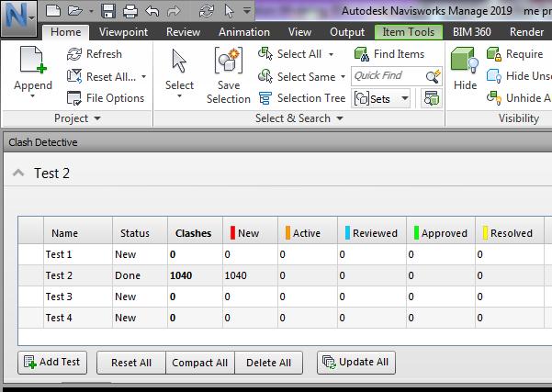Click the Refresh icon in quick access toolbar
This screenshot has width=552, height=392.
(207, 11)
